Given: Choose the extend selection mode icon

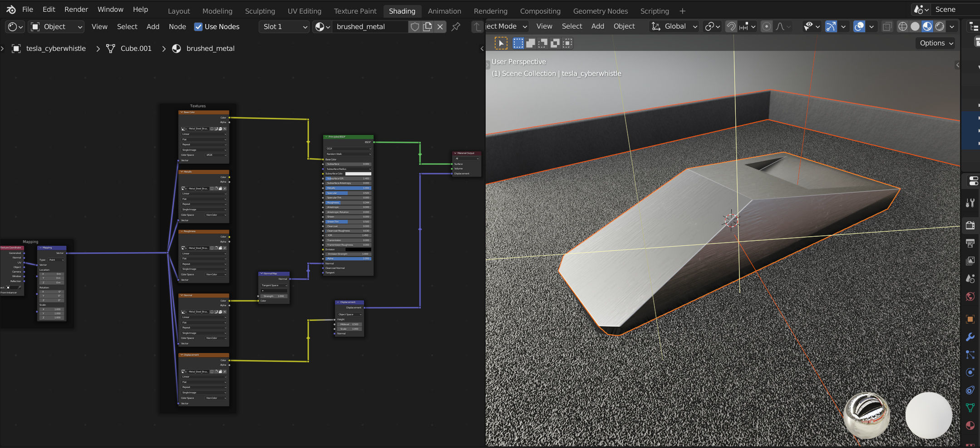Looking at the screenshot, I should click(x=530, y=43).
